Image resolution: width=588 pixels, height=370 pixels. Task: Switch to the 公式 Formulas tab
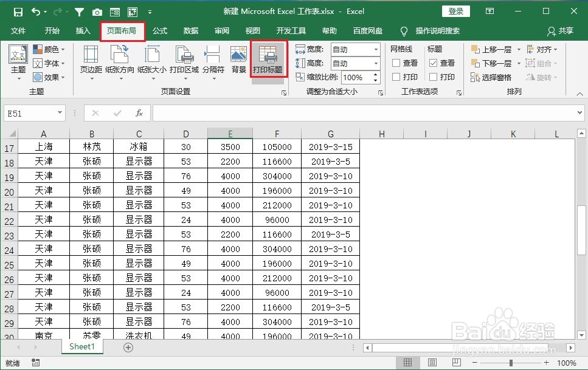coord(160,31)
